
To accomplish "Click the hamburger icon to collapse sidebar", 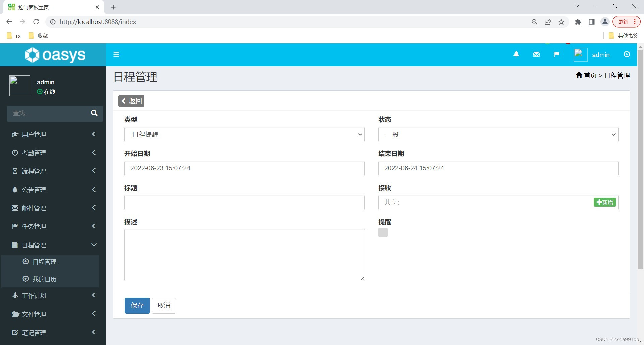I will [x=116, y=54].
